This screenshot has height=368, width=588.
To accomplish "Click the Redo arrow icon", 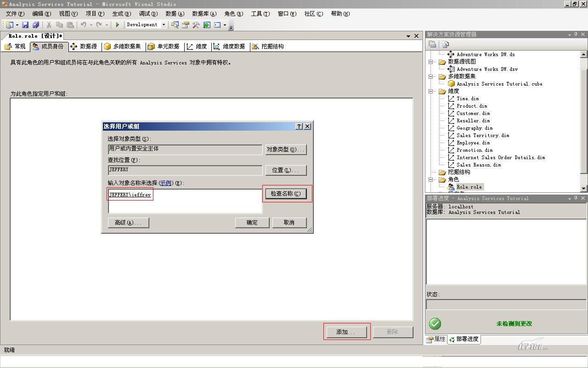I will coord(99,25).
